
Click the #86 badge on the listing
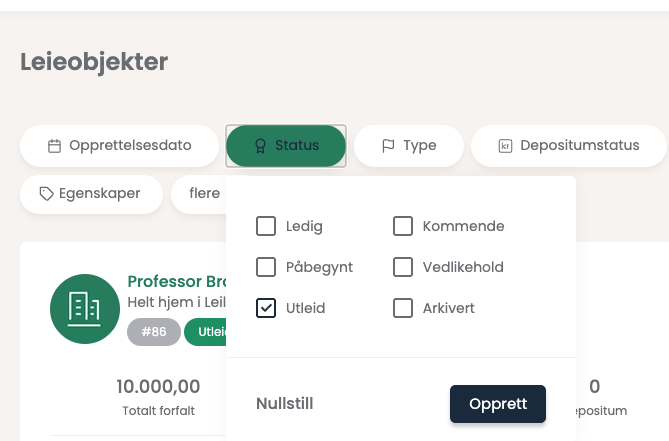pyautogui.click(x=154, y=332)
